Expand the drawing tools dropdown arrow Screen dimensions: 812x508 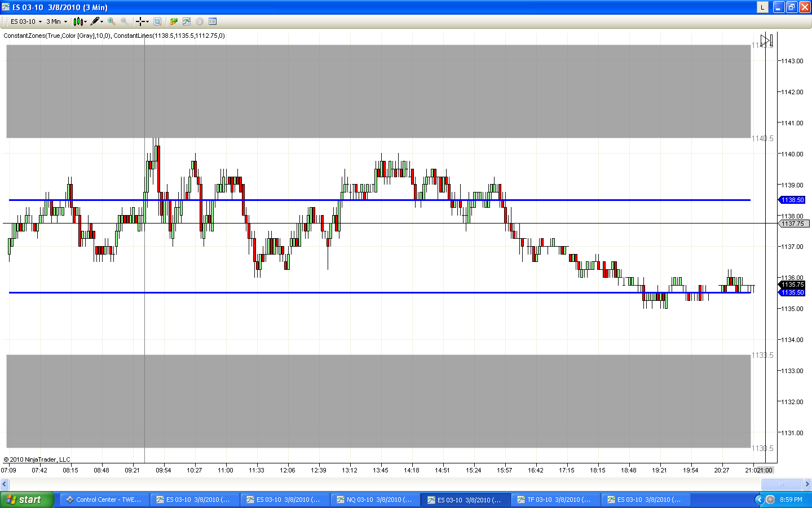coord(102,21)
